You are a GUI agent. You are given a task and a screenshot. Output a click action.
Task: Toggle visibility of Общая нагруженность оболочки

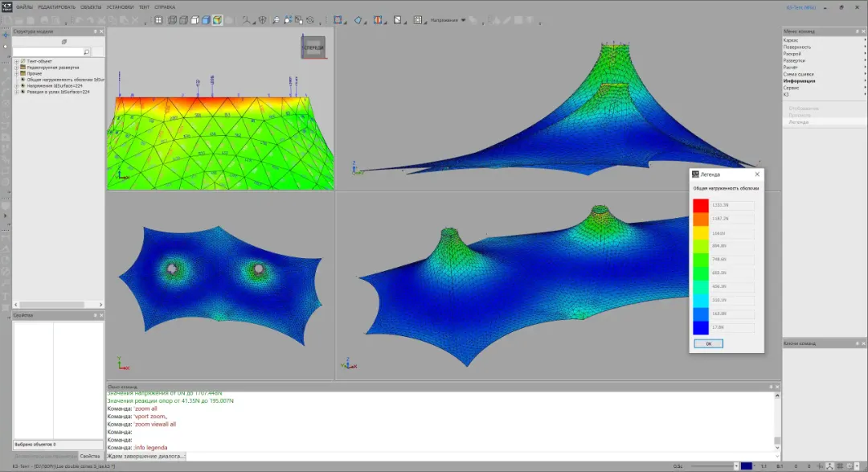pos(23,80)
